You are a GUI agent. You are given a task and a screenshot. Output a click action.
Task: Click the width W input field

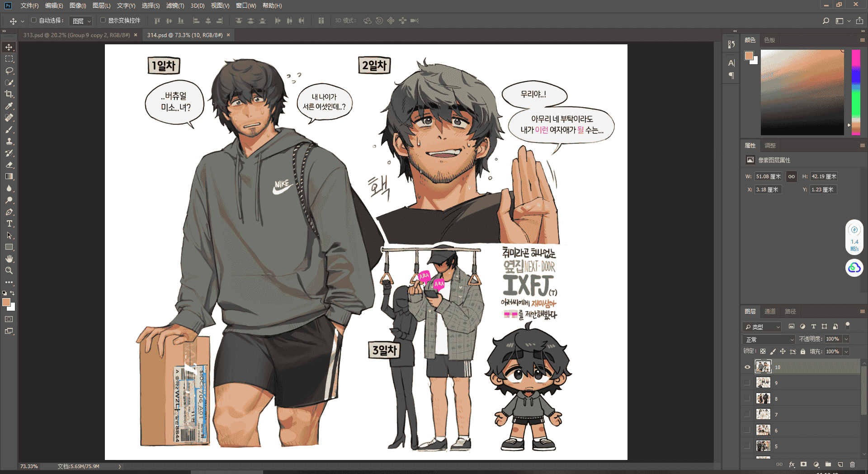(768, 176)
